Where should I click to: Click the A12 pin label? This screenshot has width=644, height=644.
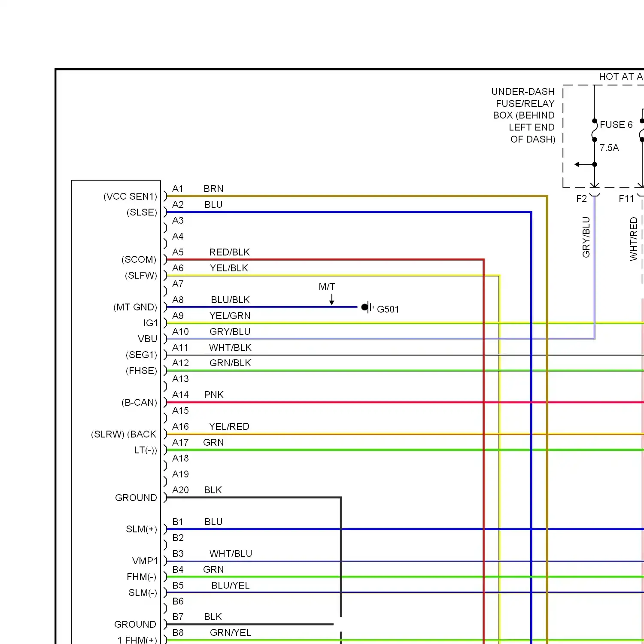[180, 363]
